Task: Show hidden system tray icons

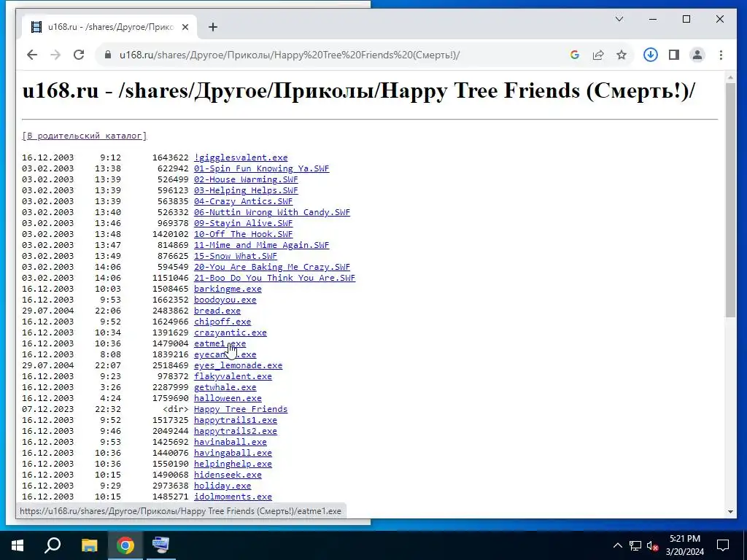Action: tap(617, 545)
